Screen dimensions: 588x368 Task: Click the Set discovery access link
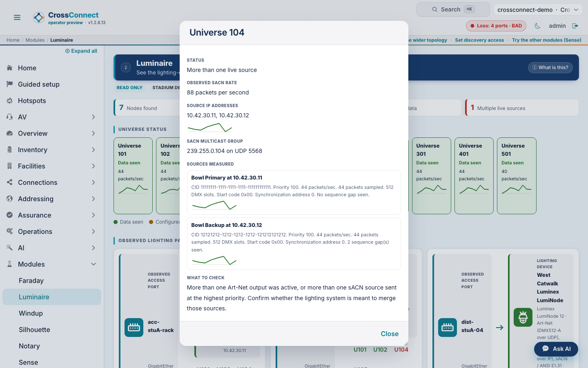click(x=479, y=40)
